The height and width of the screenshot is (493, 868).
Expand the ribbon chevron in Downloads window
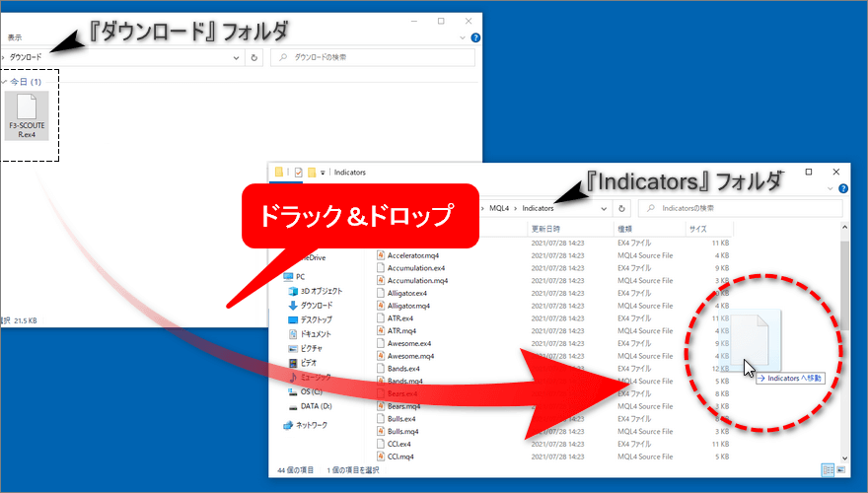pos(463,37)
